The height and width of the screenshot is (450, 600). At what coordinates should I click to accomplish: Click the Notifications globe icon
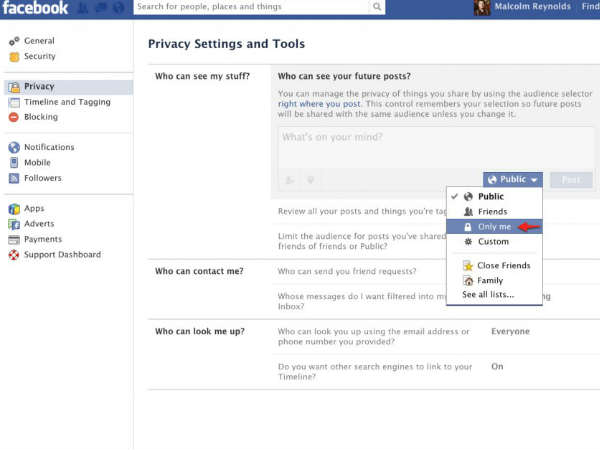14,147
